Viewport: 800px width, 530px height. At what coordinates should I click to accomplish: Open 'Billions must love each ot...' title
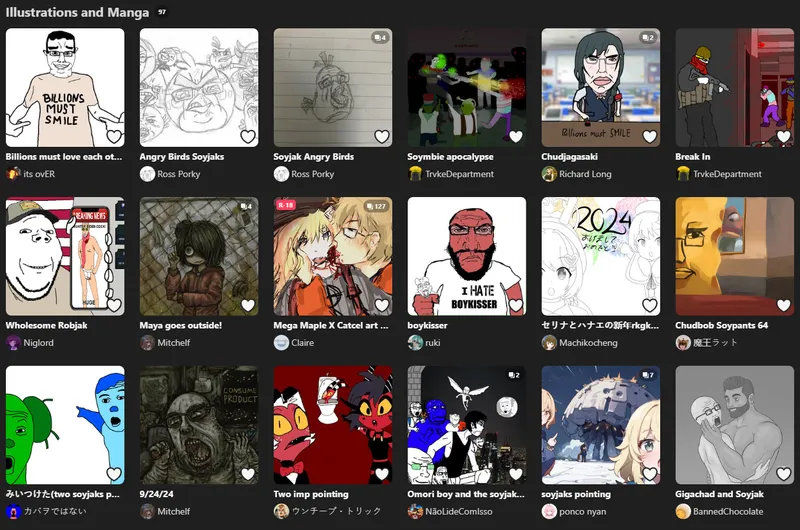click(64, 157)
